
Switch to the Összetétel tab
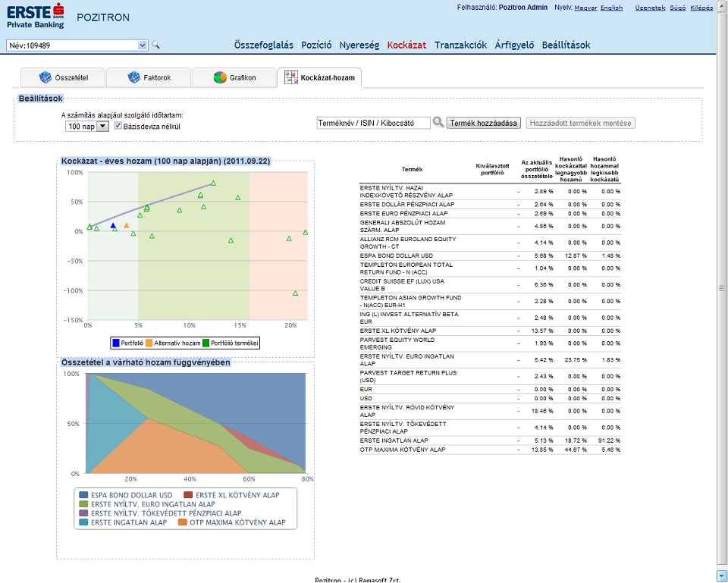[63, 77]
